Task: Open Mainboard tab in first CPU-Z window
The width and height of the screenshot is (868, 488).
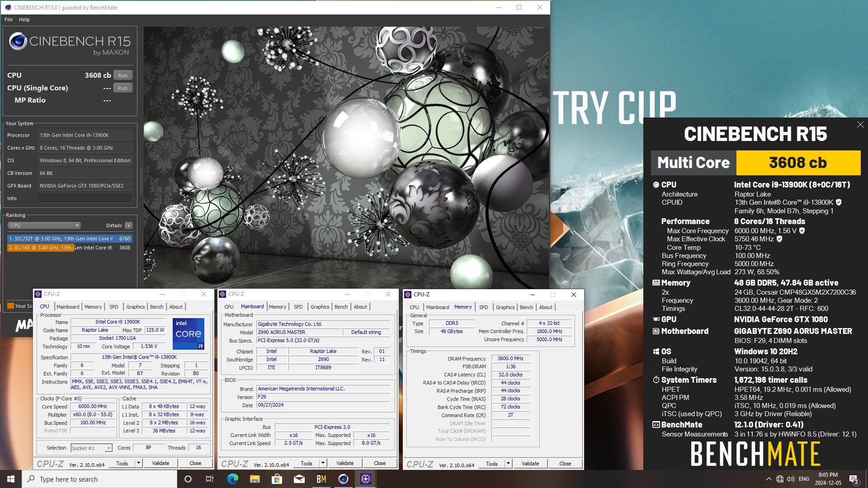Action: click(68, 307)
